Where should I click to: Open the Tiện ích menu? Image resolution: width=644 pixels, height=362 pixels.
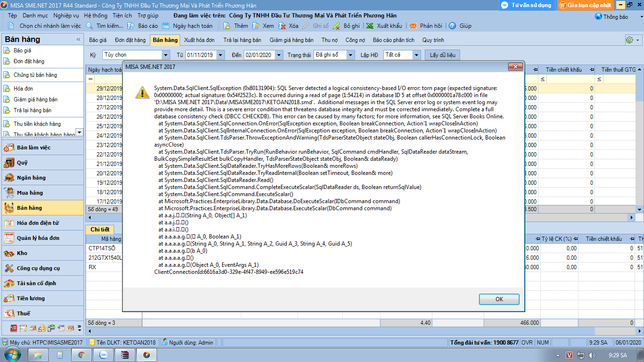click(x=122, y=16)
